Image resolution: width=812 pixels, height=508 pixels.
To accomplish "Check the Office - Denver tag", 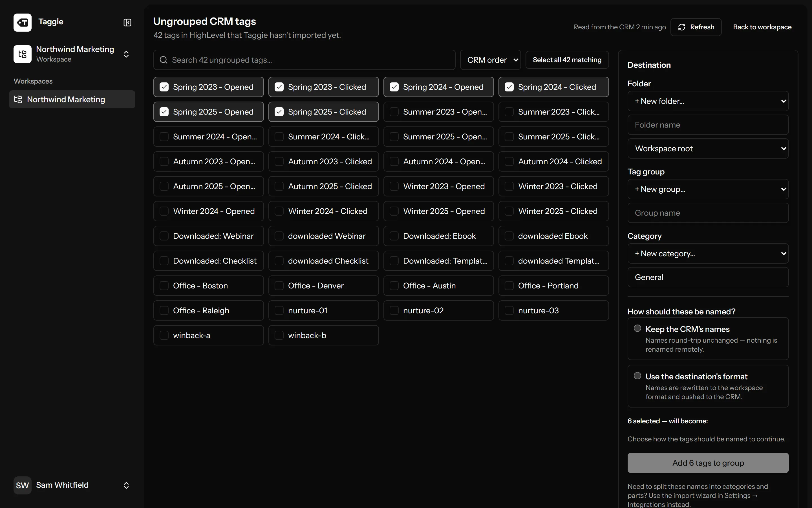I will (x=279, y=286).
